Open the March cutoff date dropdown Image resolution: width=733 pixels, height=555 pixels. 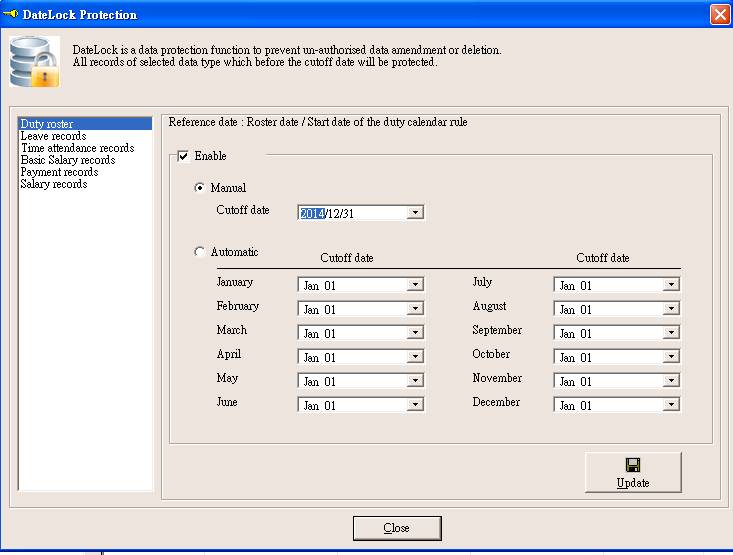415,332
